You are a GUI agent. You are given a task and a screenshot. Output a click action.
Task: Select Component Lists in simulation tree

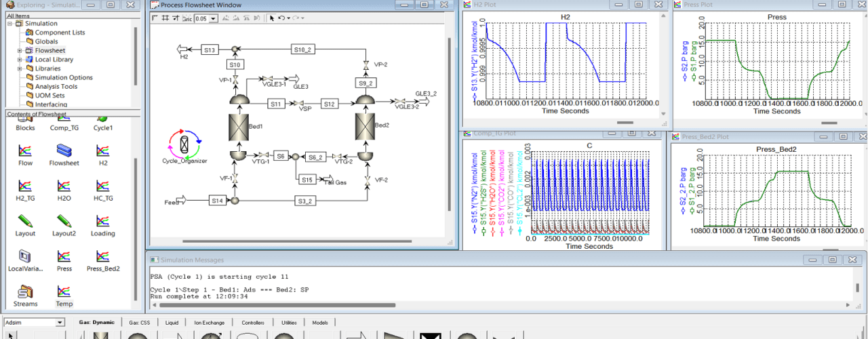coord(60,33)
